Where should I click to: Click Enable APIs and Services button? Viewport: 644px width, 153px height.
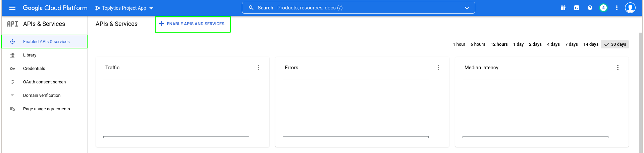coord(193,24)
